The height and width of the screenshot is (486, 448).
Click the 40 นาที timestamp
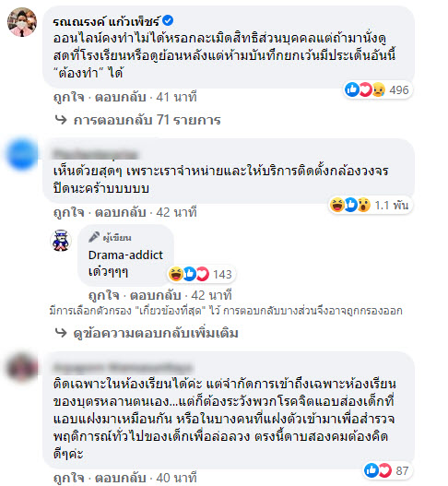pos(176,478)
